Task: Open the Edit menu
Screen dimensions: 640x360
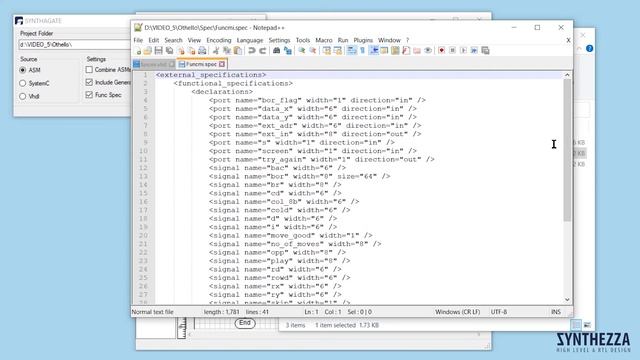Action: coord(153,40)
